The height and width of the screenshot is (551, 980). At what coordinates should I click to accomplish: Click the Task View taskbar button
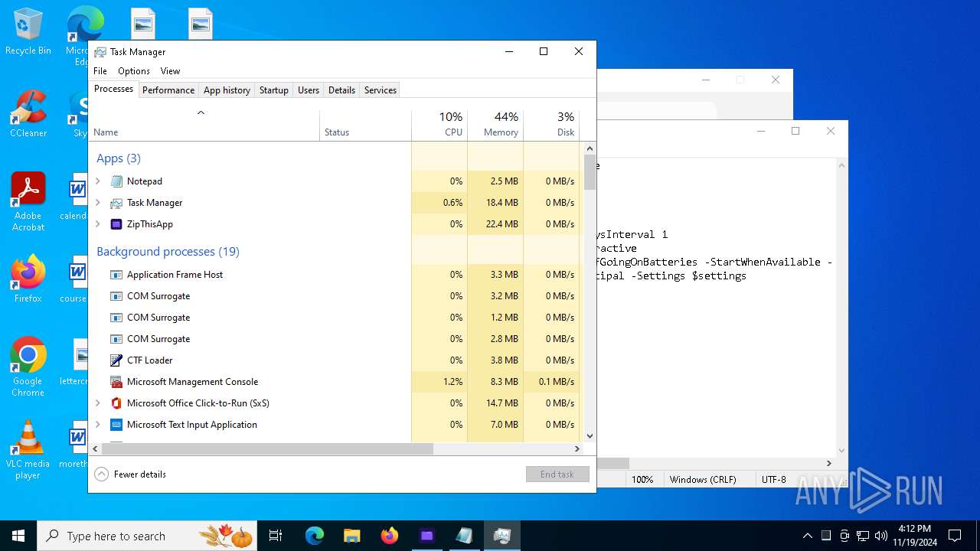pyautogui.click(x=276, y=536)
